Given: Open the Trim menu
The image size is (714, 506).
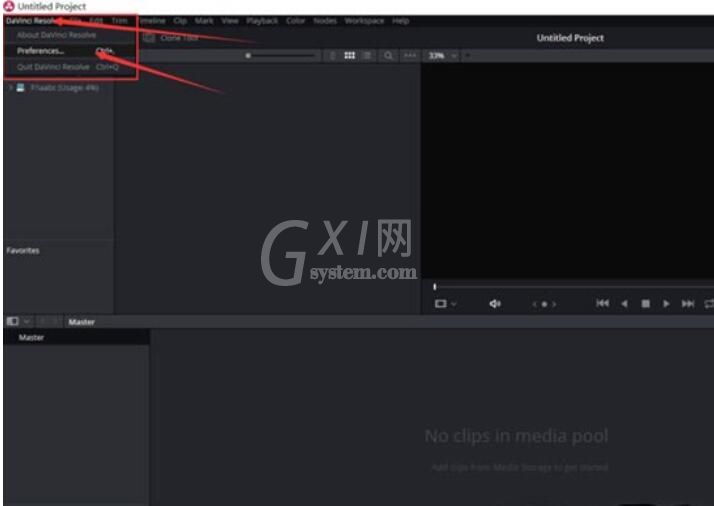Looking at the screenshot, I should click(x=120, y=20).
